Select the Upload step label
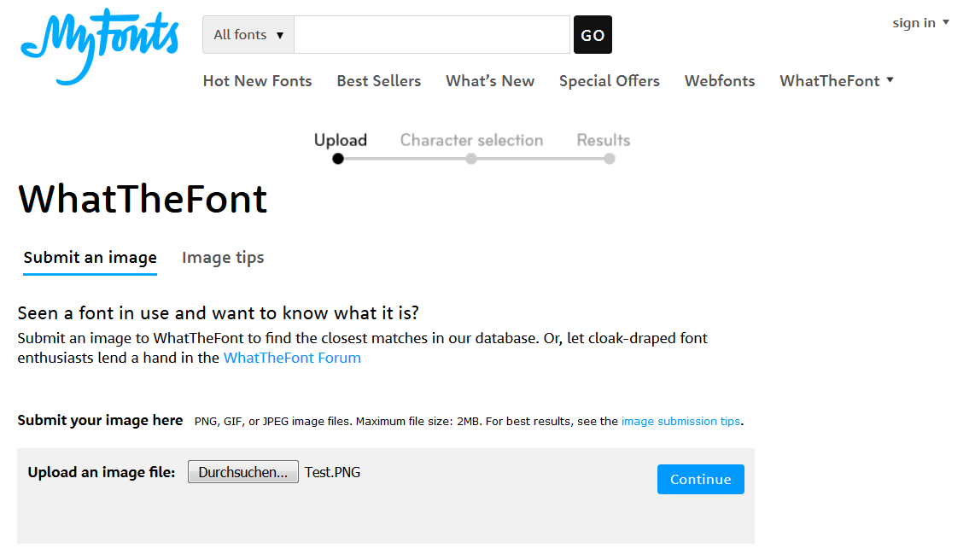 click(x=340, y=140)
